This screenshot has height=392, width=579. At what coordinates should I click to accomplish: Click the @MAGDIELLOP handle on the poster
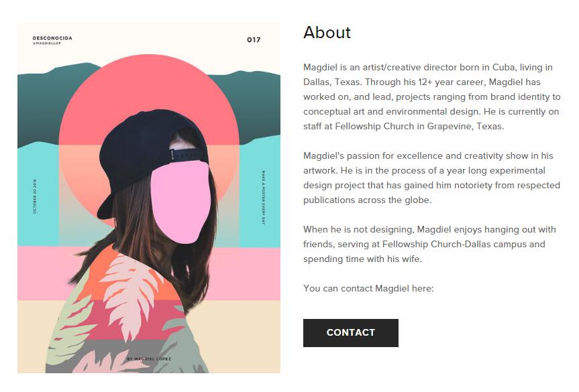click(46, 44)
